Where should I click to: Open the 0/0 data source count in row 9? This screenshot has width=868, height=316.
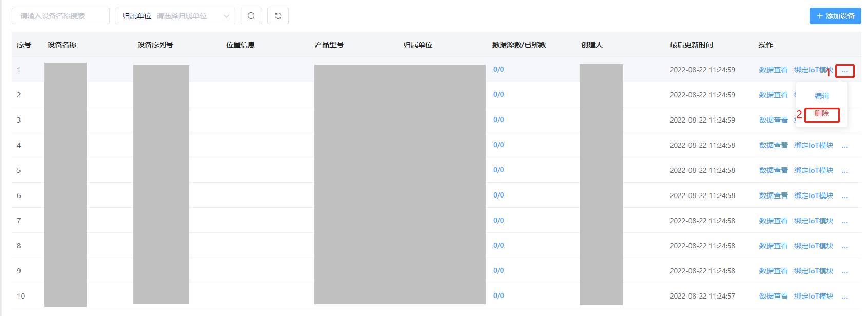[499, 270]
